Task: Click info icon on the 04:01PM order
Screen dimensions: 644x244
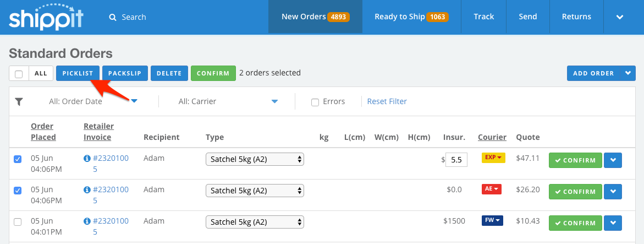Action: 87,221
